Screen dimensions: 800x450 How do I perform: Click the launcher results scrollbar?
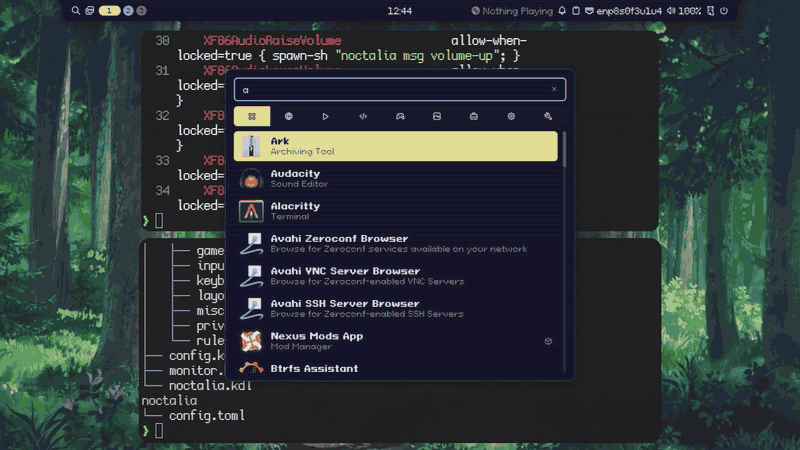pyautogui.click(x=564, y=149)
